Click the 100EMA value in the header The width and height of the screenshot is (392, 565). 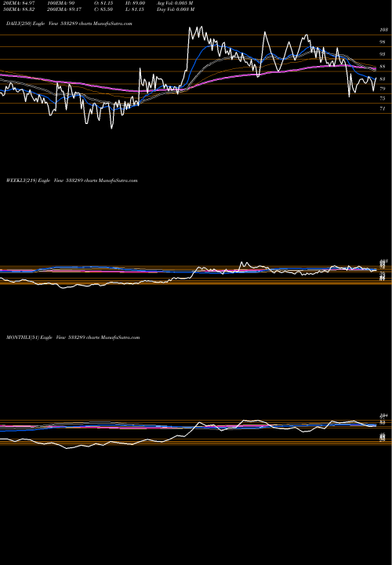[61, 2]
